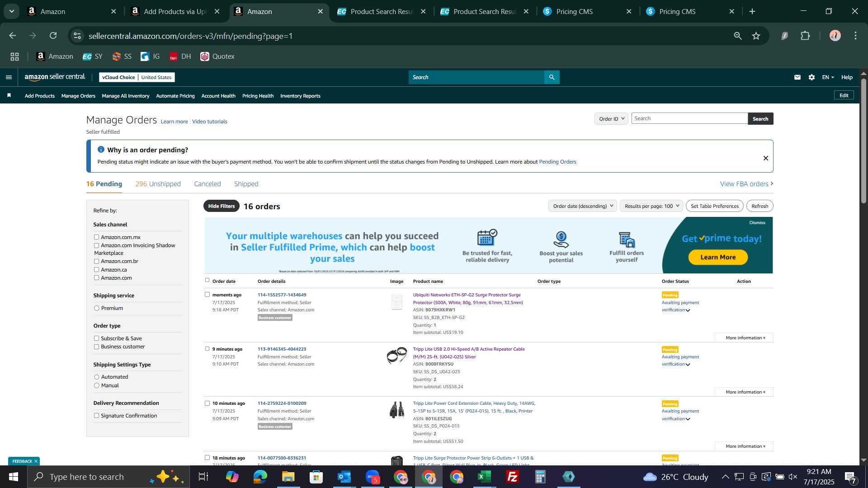The width and height of the screenshot is (868, 488).
Task: Click the Learn More prime banner button
Action: (x=718, y=257)
